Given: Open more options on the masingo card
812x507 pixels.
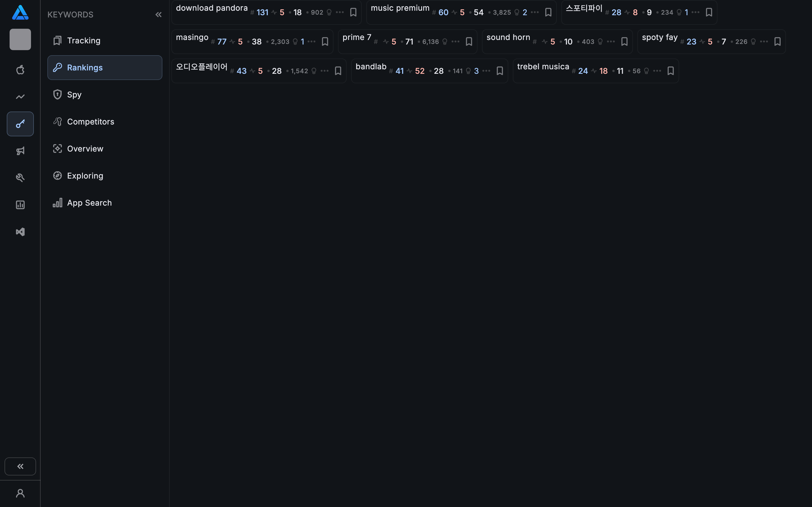Looking at the screenshot, I should 311,41.
